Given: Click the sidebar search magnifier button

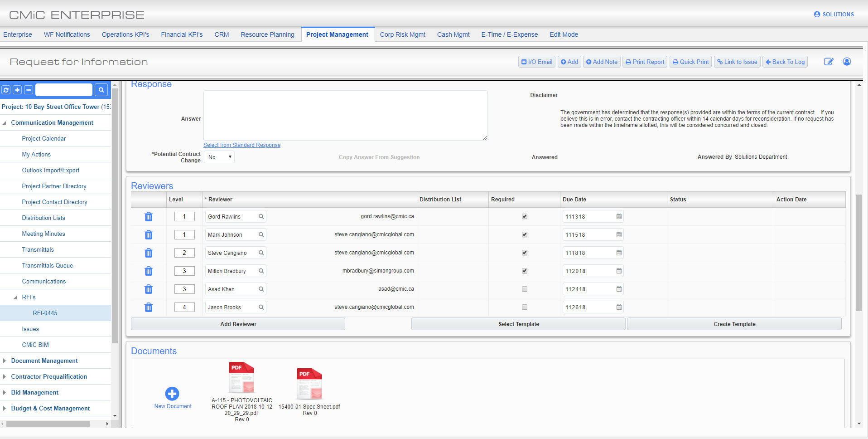Looking at the screenshot, I should (x=101, y=90).
